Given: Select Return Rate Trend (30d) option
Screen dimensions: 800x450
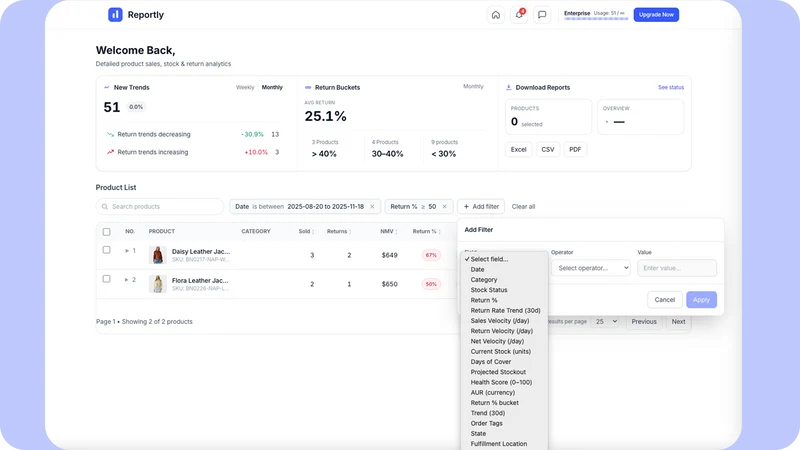Looking at the screenshot, I should coord(504,310).
